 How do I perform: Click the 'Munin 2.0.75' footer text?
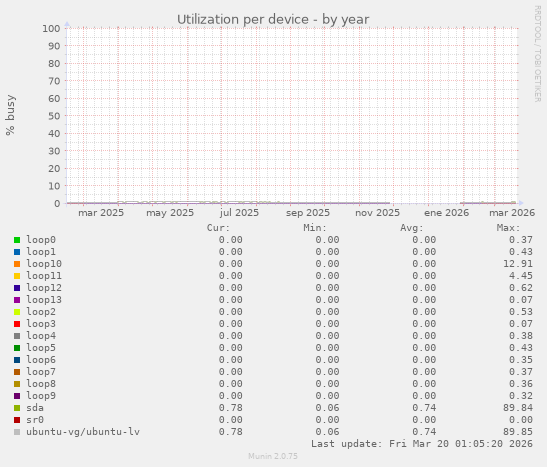[x=273, y=456]
